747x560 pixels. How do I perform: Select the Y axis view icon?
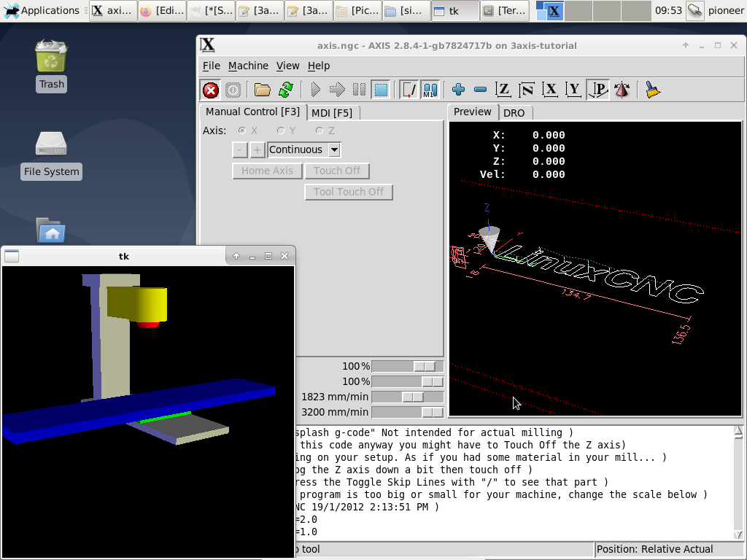click(x=574, y=90)
